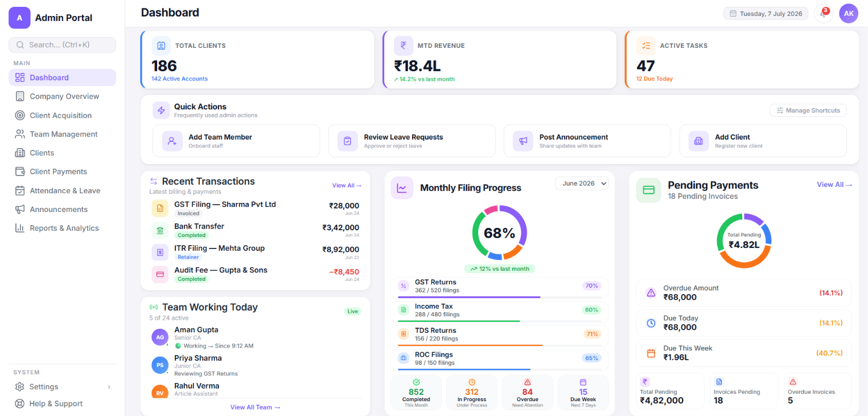Click the Overdue 84 stat tile
The height and width of the screenshot is (416, 868).
point(528,393)
